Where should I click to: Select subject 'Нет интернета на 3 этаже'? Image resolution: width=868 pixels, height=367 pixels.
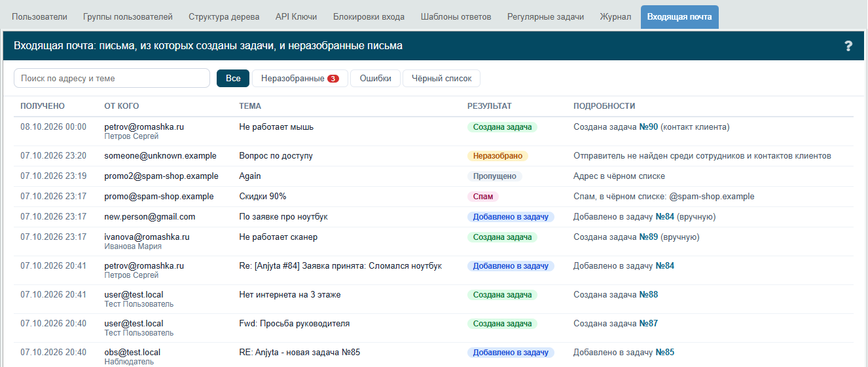290,294
